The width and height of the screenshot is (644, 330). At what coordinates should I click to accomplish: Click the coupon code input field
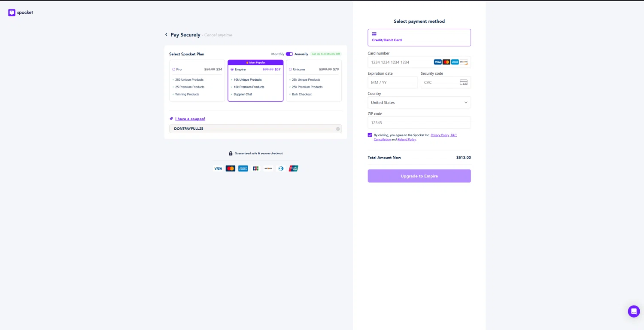255,129
